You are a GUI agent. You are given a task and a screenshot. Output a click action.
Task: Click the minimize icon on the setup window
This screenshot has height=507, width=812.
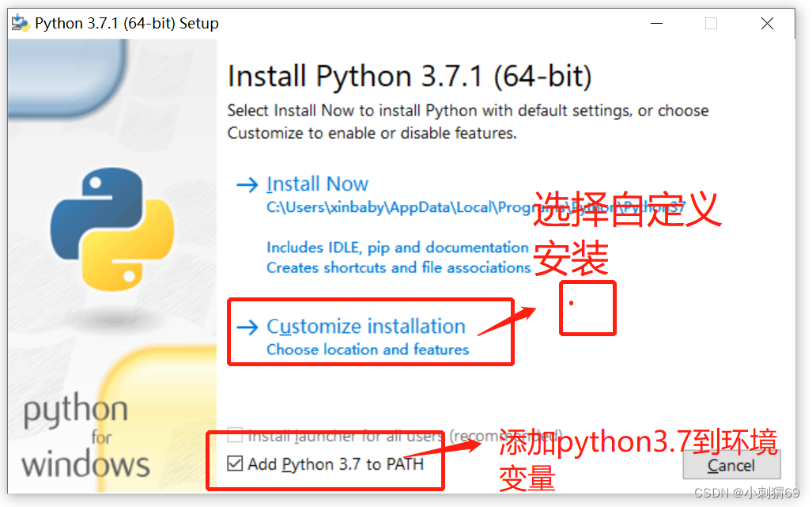tap(656, 24)
